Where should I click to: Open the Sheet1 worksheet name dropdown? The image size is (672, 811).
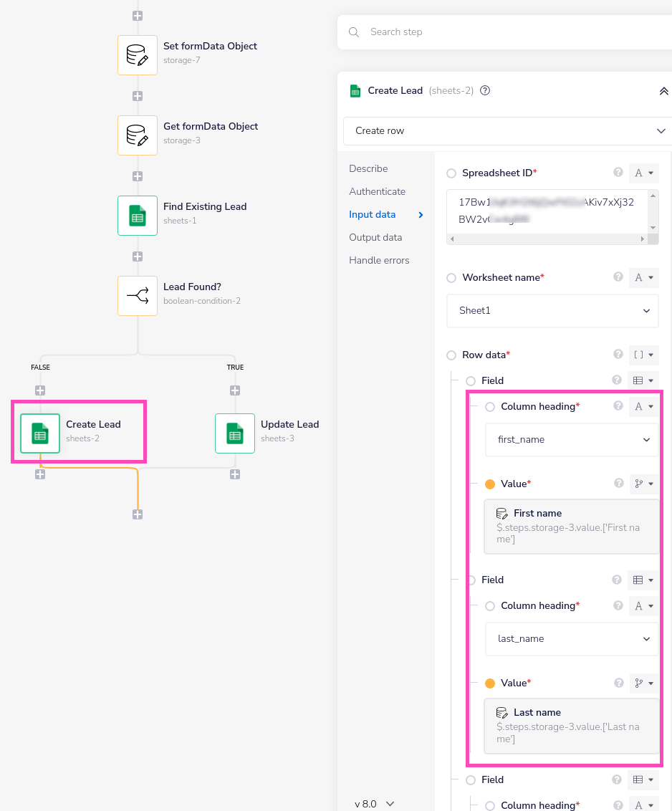552,311
